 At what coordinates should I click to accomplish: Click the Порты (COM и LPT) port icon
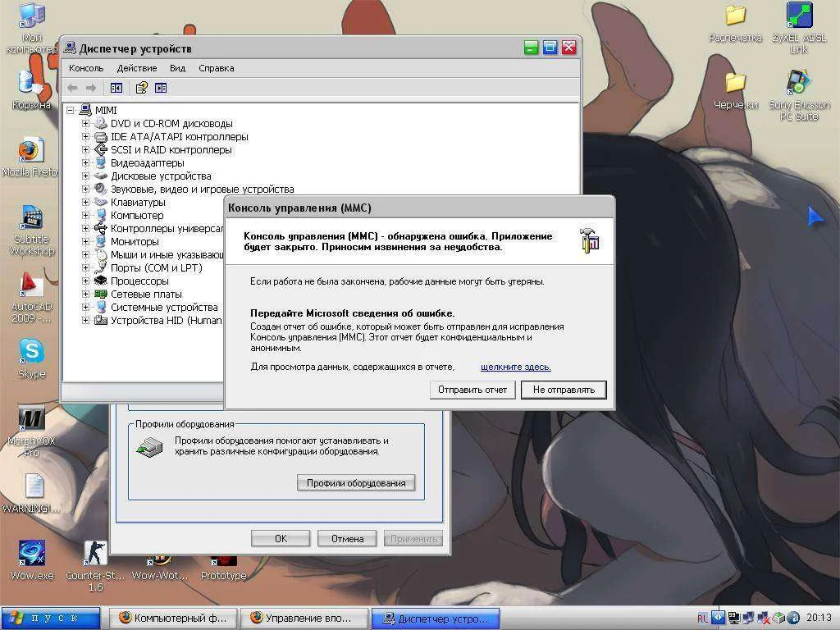101,267
